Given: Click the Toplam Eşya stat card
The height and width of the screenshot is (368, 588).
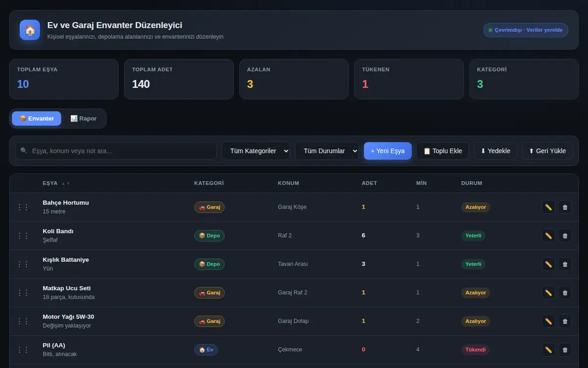Looking at the screenshot, I should pos(64,79).
